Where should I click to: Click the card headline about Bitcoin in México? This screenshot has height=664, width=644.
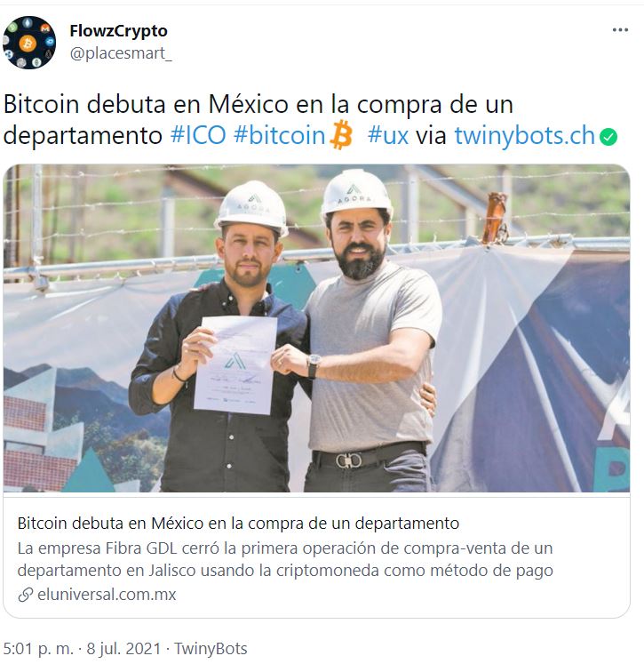238,524
